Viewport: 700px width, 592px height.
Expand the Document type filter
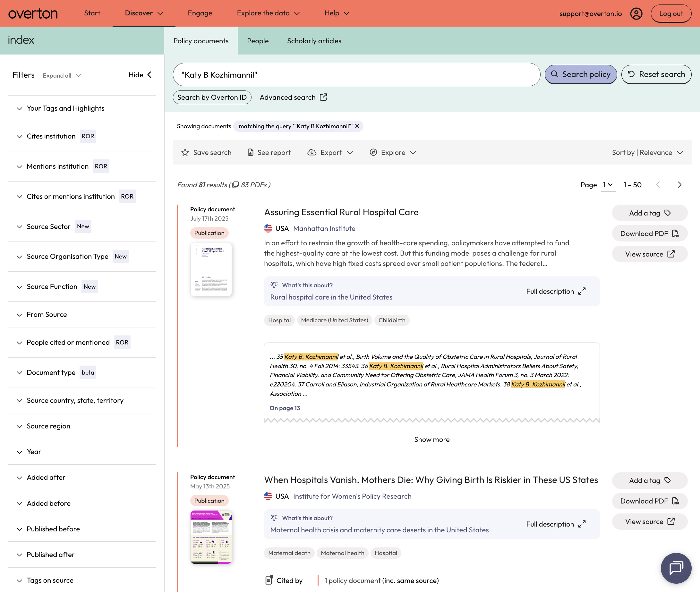coord(82,372)
